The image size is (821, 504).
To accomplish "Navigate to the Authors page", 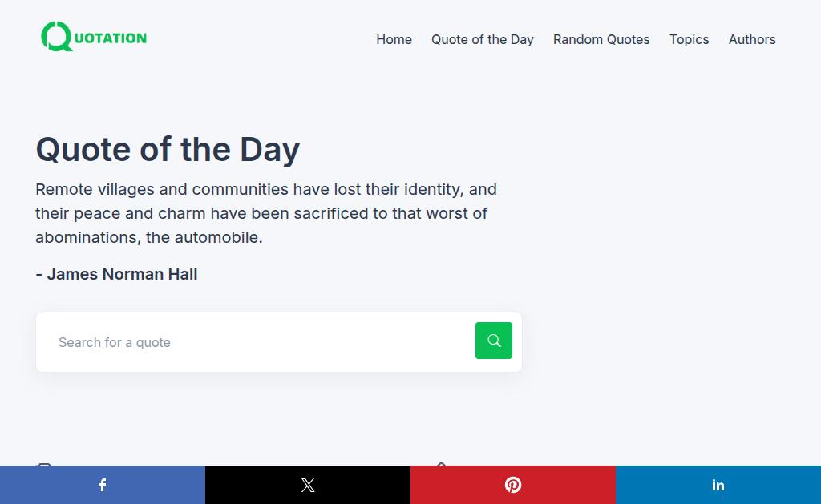I will pos(752,39).
